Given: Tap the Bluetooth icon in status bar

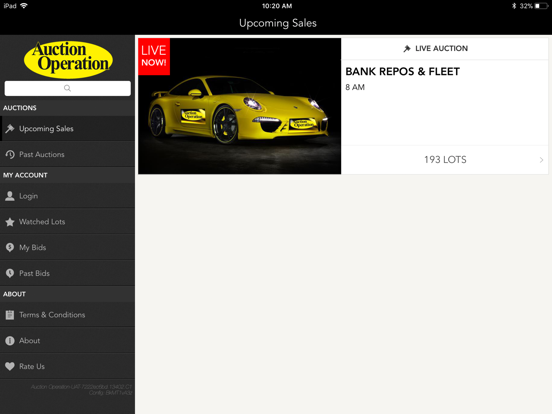Looking at the screenshot, I should [514, 6].
